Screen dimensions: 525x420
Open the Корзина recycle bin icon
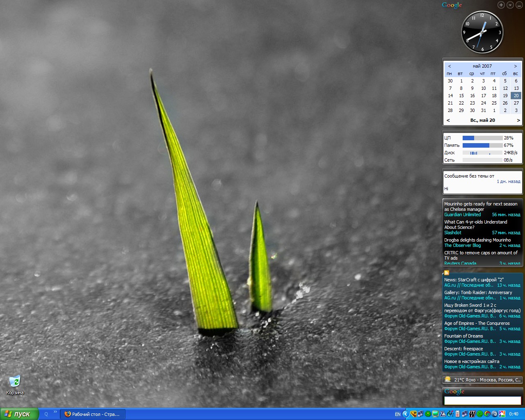pos(15,382)
